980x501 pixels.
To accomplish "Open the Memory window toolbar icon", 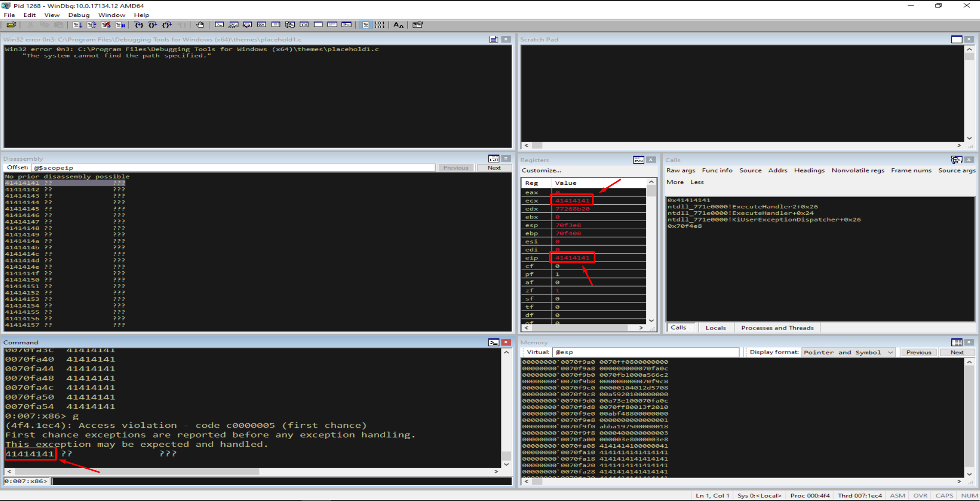I will point(276,25).
